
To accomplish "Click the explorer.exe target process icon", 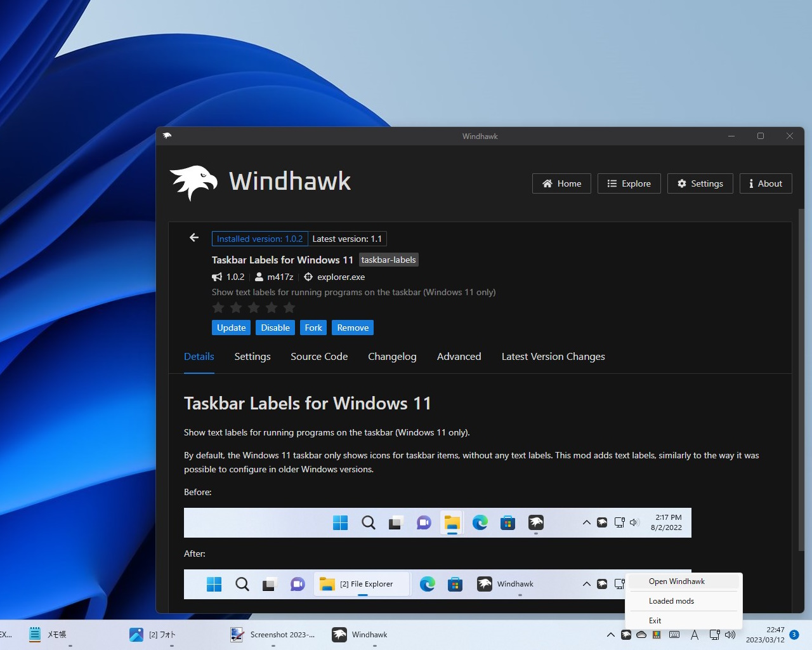I will tap(308, 277).
